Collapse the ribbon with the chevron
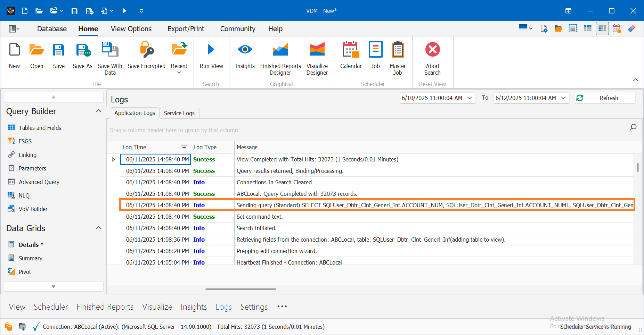The width and height of the screenshot is (644, 335). pyautogui.click(x=636, y=80)
